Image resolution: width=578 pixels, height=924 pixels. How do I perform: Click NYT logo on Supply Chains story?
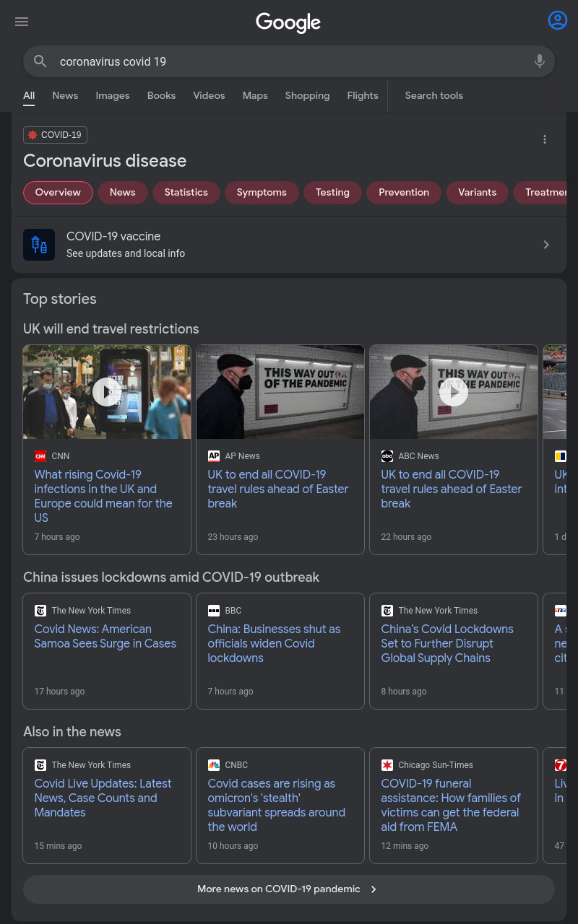point(387,611)
